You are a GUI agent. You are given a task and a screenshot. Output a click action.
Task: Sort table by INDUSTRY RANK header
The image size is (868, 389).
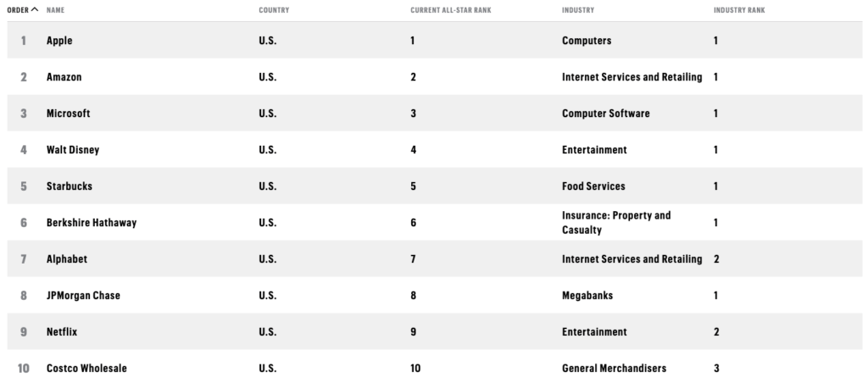[739, 10]
